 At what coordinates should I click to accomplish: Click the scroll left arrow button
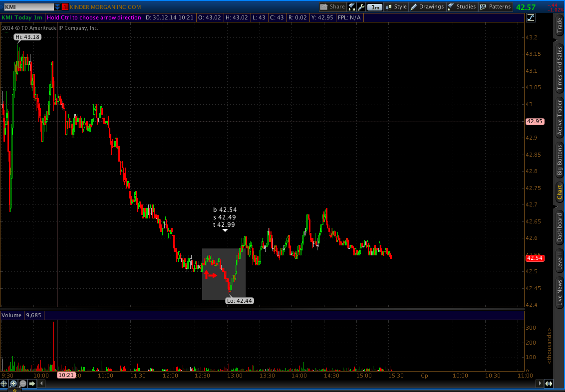(41, 383)
